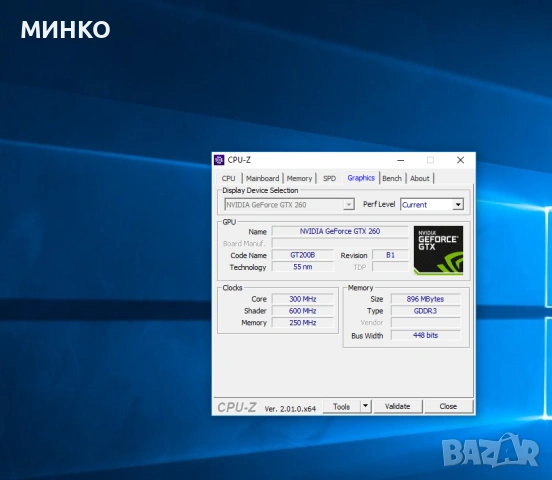Show the About tab
This screenshot has width=552, height=480.
[x=420, y=178]
